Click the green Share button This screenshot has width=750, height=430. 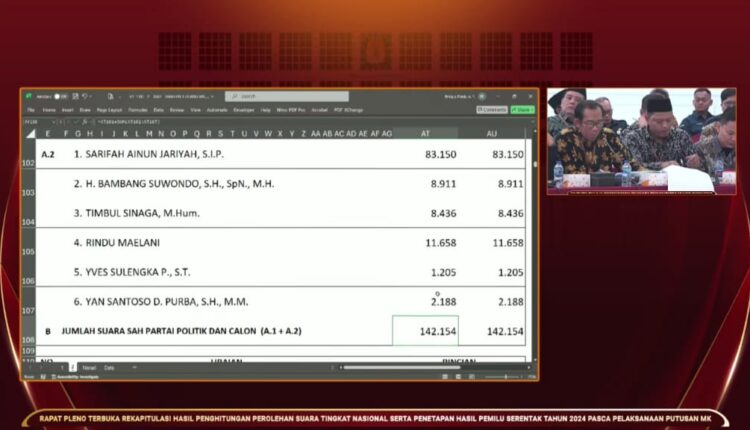(522, 109)
